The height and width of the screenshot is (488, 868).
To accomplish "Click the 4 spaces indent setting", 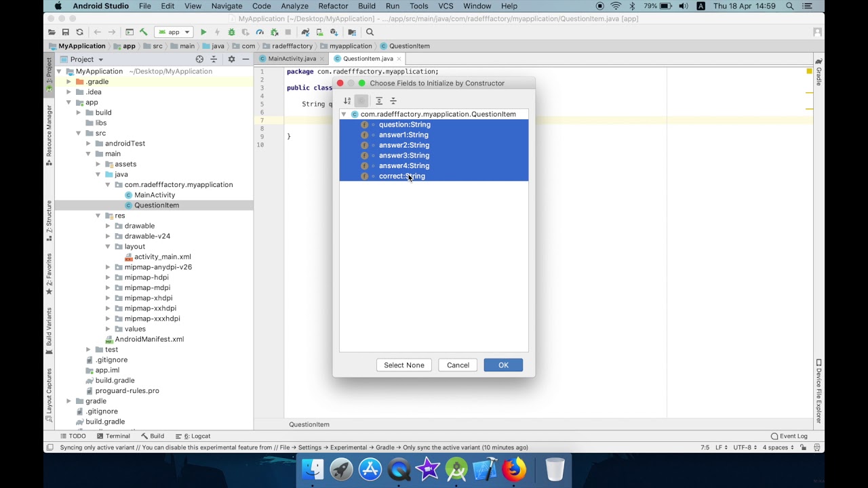I will (x=777, y=447).
